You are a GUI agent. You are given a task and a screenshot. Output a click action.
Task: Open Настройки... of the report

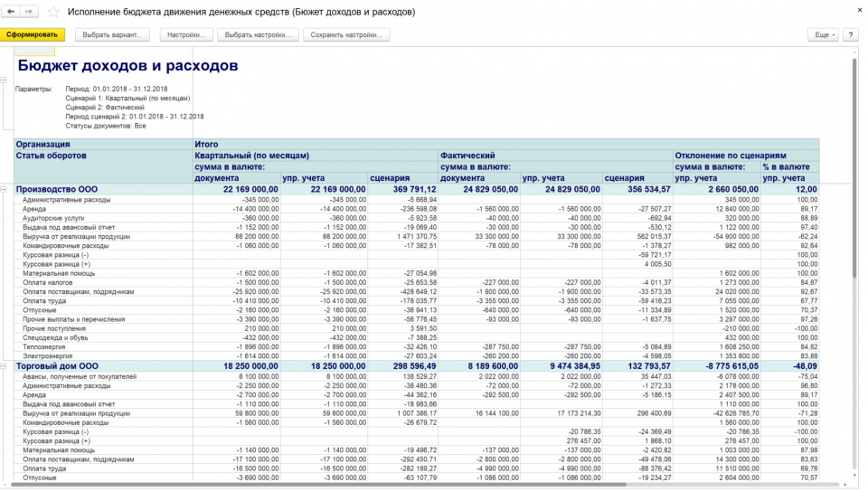click(x=186, y=34)
